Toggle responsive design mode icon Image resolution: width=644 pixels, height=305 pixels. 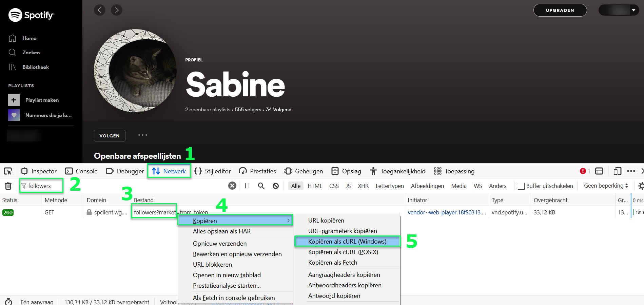point(618,171)
